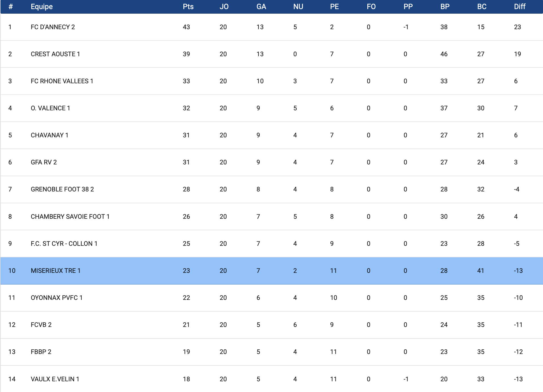The height and width of the screenshot is (392, 543).
Task: Click the JO column header
Action: click(x=224, y=7)
